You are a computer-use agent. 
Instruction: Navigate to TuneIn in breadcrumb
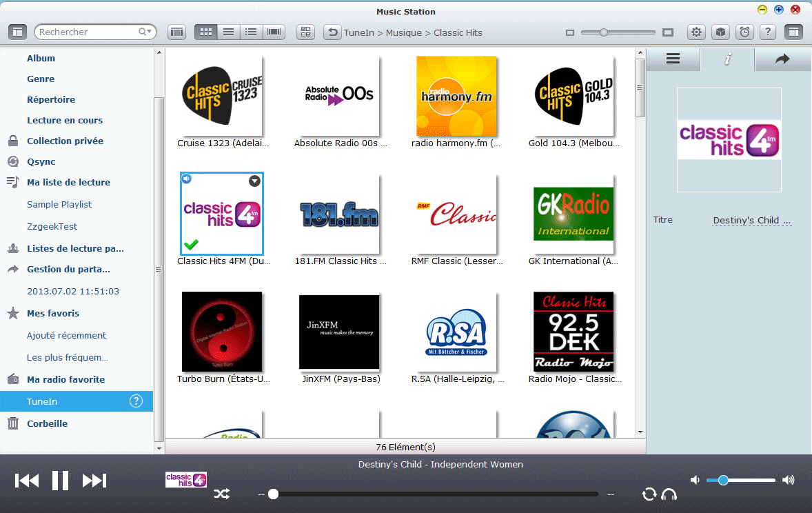[359, 32]
